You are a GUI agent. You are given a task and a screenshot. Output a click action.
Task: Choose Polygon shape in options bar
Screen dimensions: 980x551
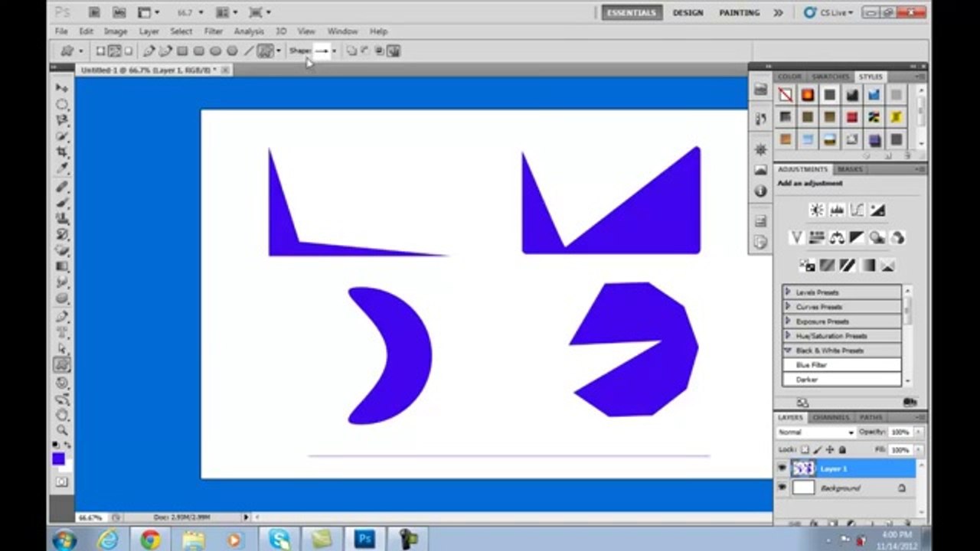232,51
